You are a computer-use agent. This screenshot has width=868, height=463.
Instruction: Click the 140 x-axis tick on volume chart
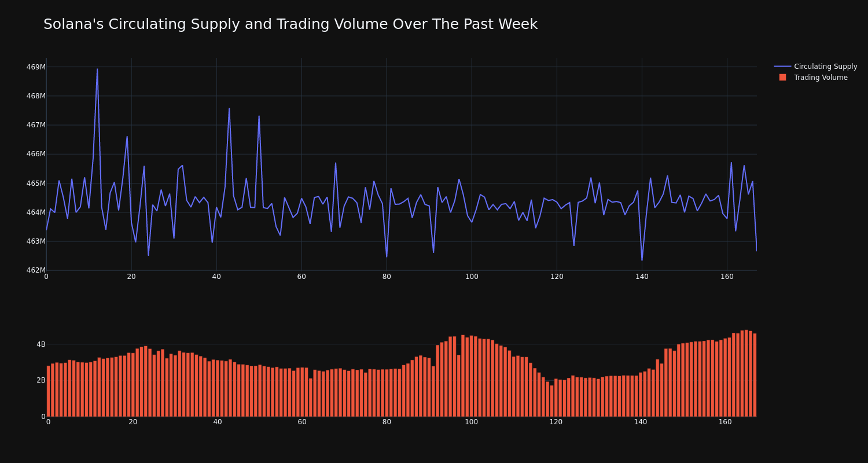pyautogui.click(x=641, y=422)
